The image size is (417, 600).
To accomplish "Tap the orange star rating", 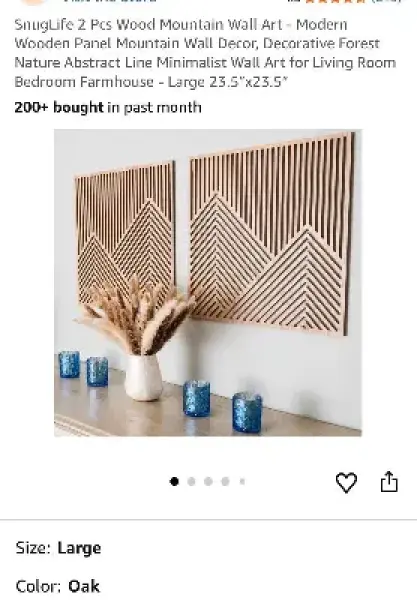I will point(335,1).
